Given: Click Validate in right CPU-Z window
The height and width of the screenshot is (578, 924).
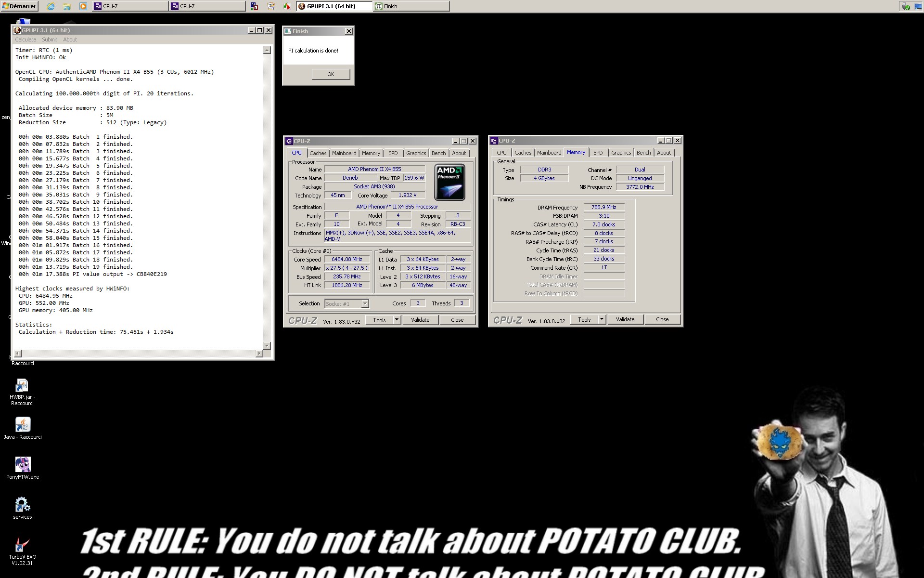Looking at the screenshot, I should pos(625,319).
